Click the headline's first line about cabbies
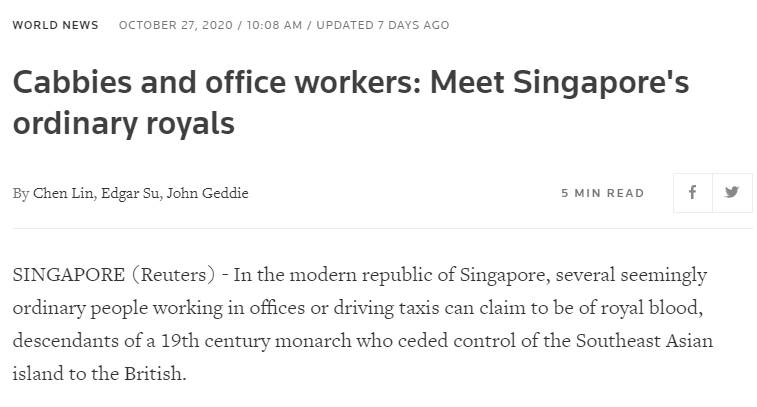 click(x=350, y=83)
